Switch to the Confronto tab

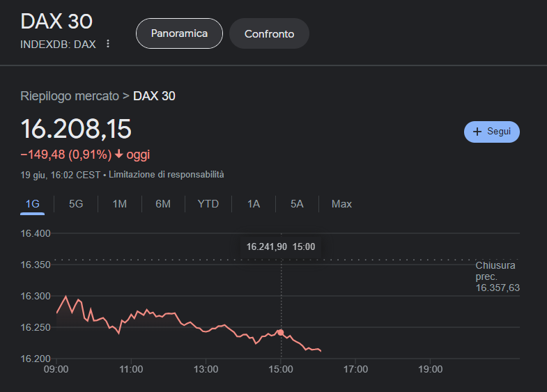point(269,33)
